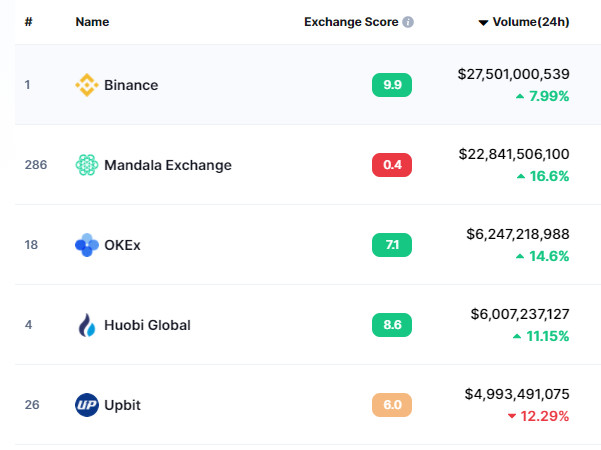Sort by Name column header
The height and width of the screenshot is (450, 601).
(92, 22)
